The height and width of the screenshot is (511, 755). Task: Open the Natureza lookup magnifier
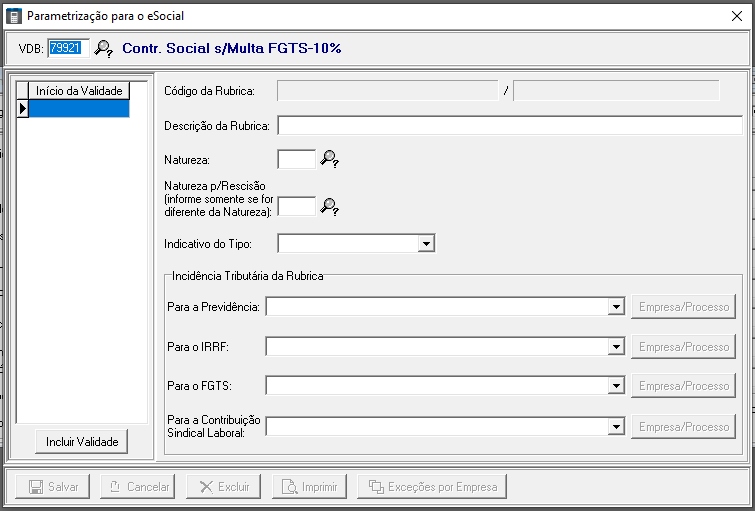click(330, 159)
